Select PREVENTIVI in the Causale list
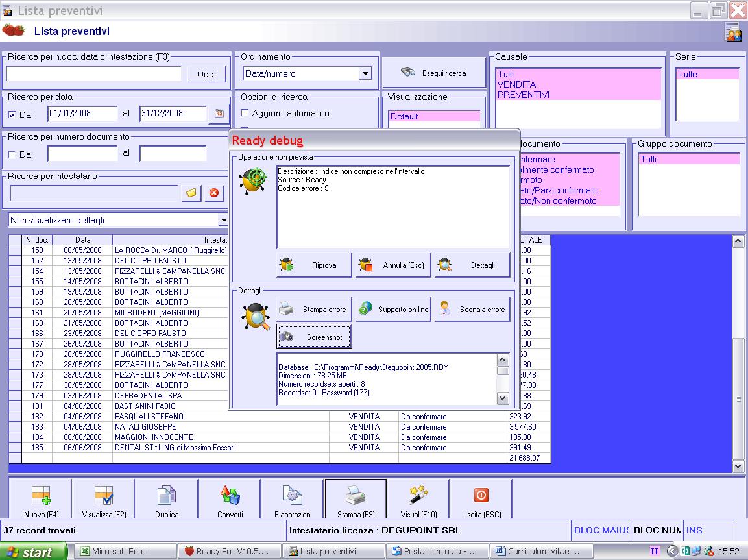Screen dimensions: 748x560 [524, 95]
